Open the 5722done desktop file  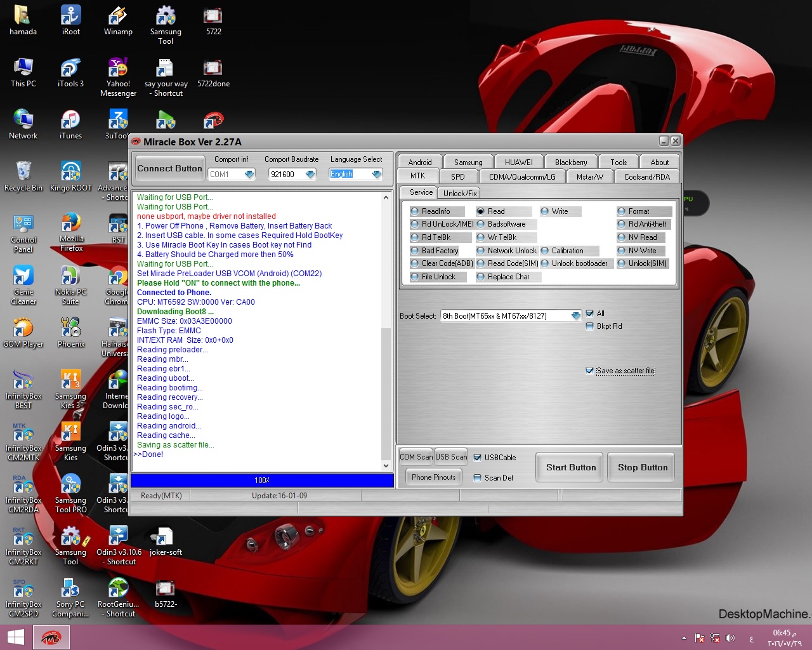click(x=213, y=72)
